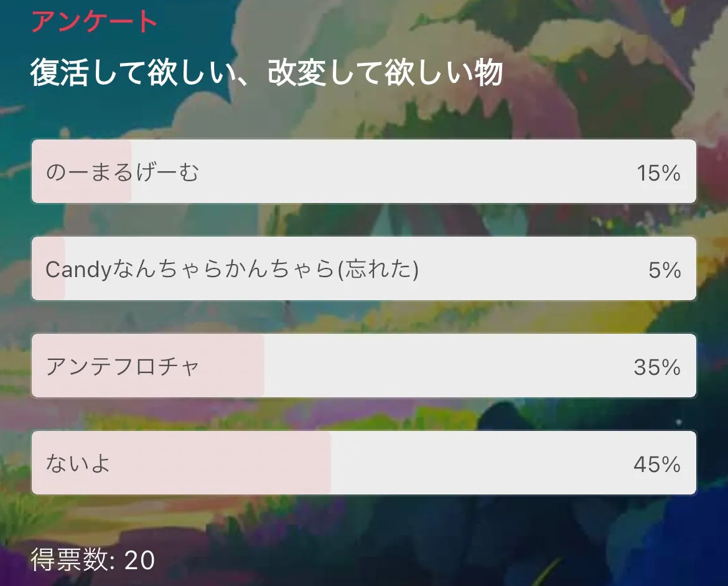The image size is (728, 586).
Task: Click the 35% result percentage
Action: pyautogui.click(x=657, y=367)
